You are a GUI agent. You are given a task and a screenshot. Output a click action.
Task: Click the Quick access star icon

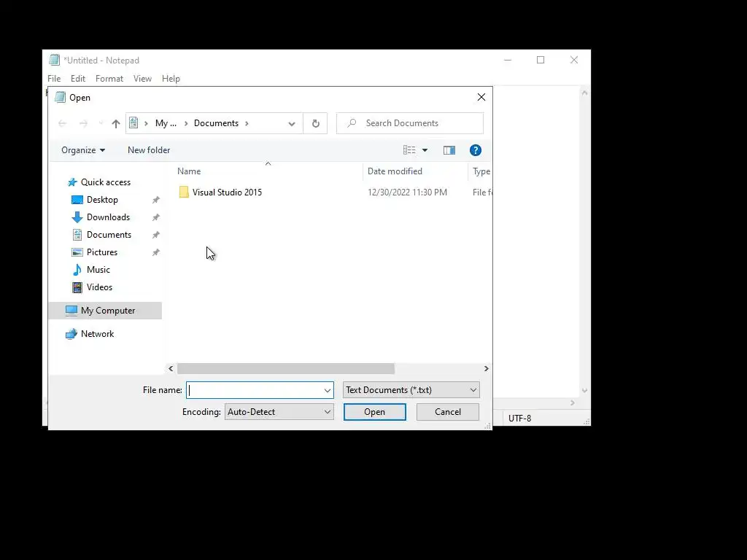click(x=72, y=182)
